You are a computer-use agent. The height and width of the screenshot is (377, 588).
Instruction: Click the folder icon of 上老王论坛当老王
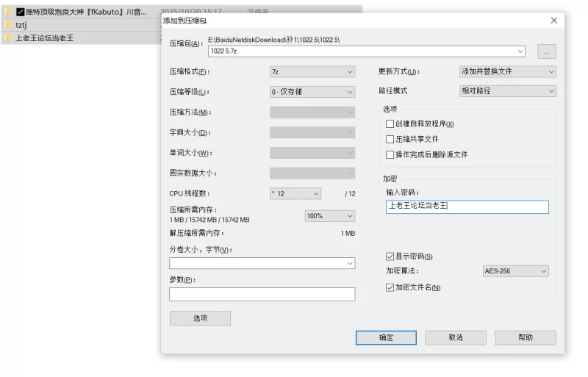point(7,37)
